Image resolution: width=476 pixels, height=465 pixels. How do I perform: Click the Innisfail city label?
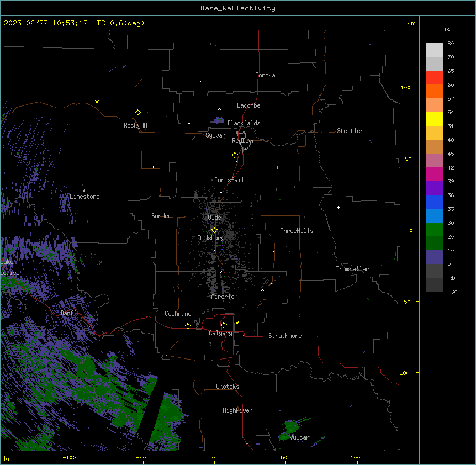229,180
